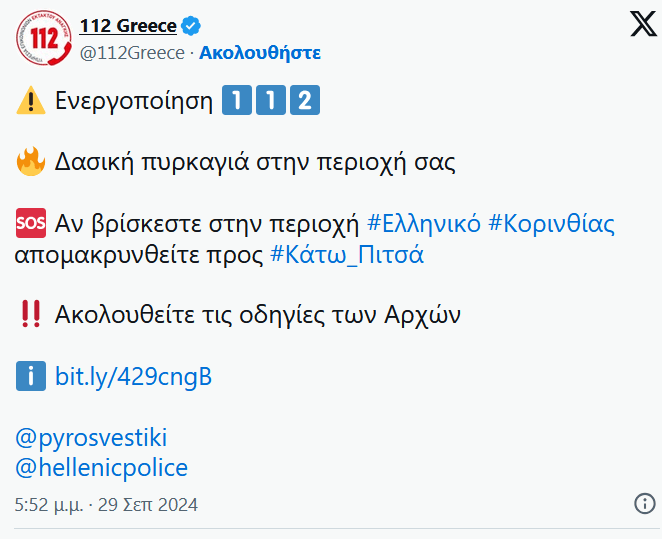Click the red SOS emoji

pos(31,222)
